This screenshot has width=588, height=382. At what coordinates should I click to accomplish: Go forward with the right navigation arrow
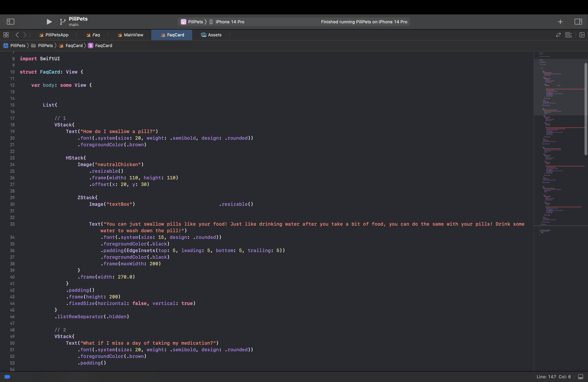[25, 35]
